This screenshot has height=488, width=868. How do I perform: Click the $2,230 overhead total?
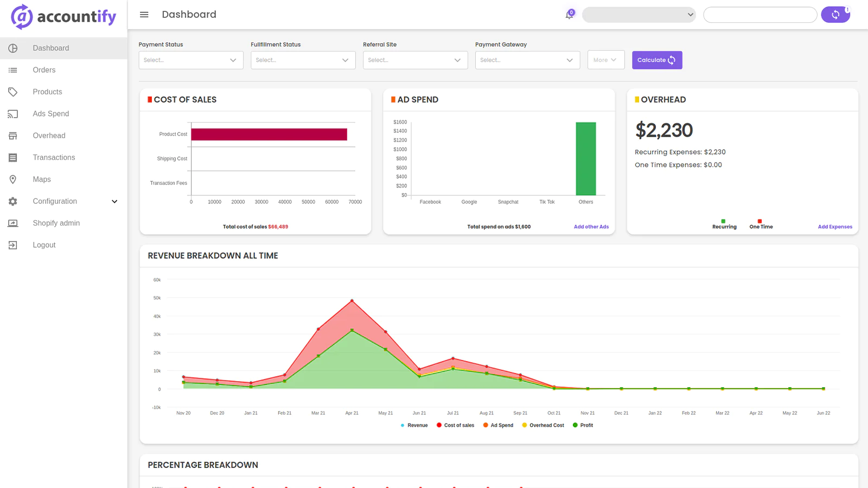tap(664, 130)
